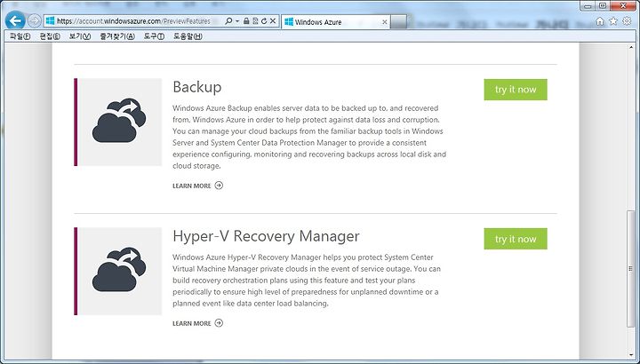640x364 pixels.
Task: Open the browser Tools gear icon
Action: [x=628, y=21]
